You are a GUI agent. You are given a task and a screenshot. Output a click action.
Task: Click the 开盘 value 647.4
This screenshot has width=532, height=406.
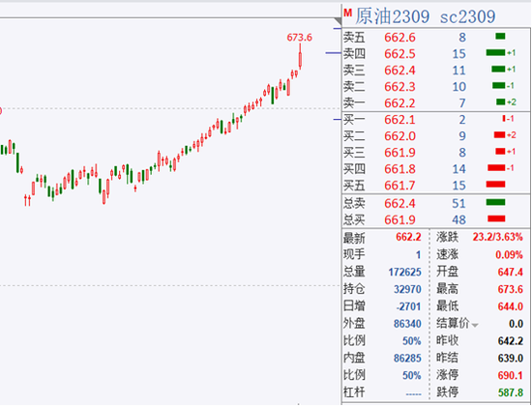511,272
